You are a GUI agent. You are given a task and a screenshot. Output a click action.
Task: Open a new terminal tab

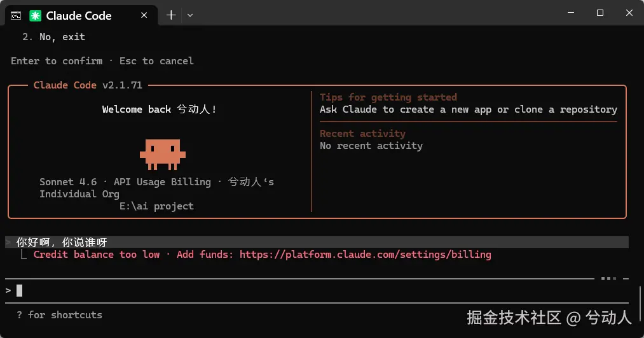(x=171, y=15)
